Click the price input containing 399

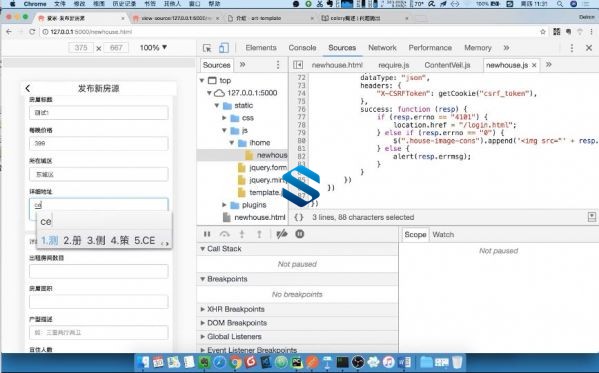coord(99,143)
